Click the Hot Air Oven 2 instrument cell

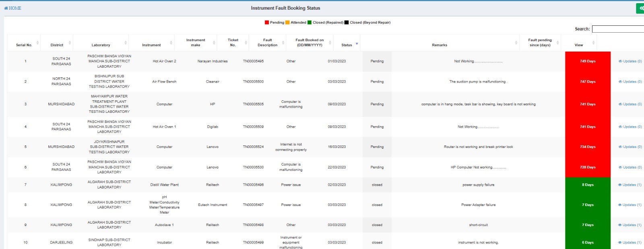pyautogui.click(x=164, y=61)
